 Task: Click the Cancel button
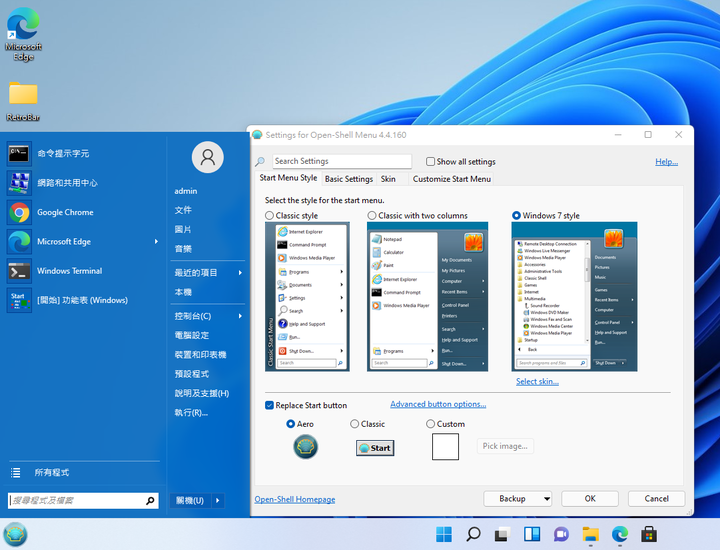tap(657, 499)
